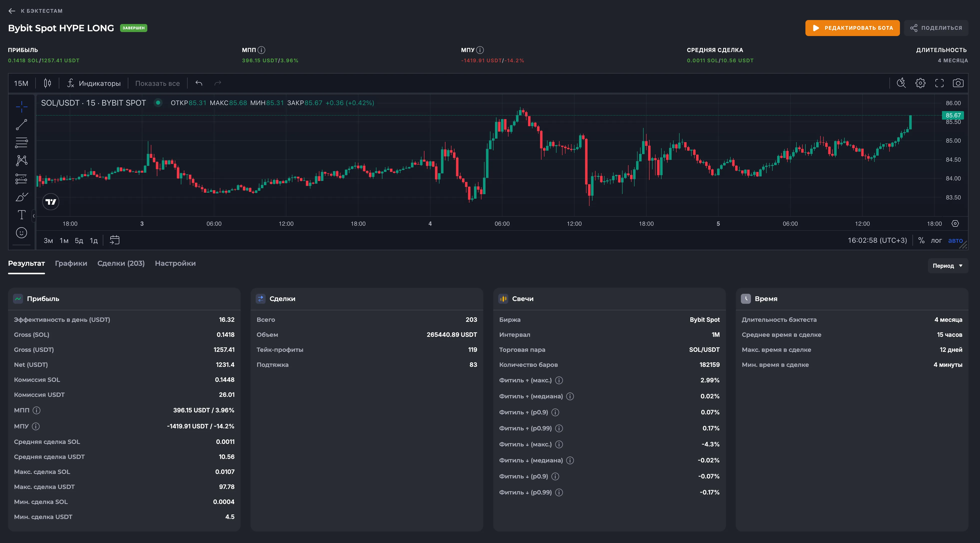Click the Тейк-профиты count 119
This screenshot has height=543, width=980.
point(472,350)
